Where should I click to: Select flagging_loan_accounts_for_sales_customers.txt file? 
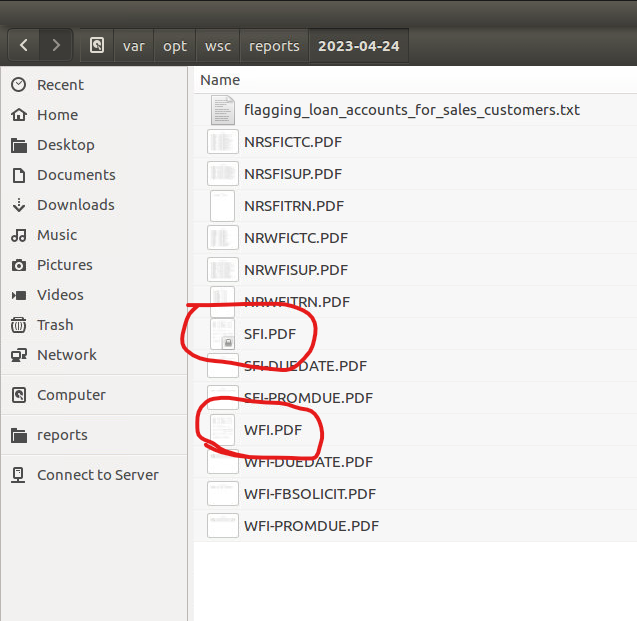(411, 110)
